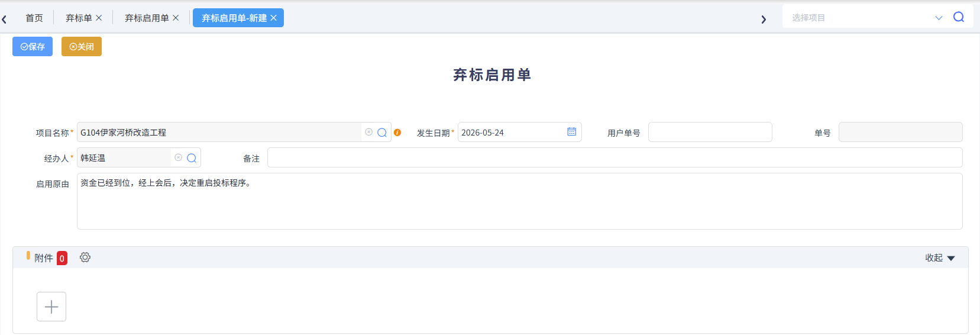Click the 弃标启用单 form title
The image size is (980, 335).
(x=492, y=75)
